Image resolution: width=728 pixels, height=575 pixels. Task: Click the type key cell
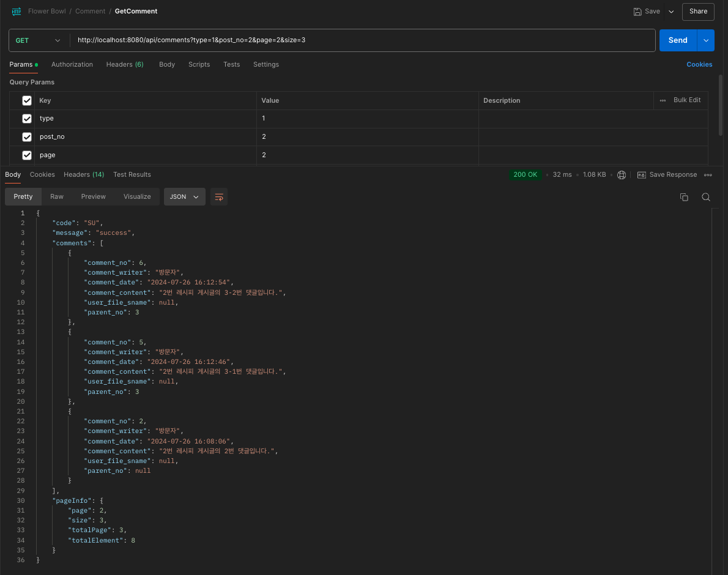click(x=146, y=119)
